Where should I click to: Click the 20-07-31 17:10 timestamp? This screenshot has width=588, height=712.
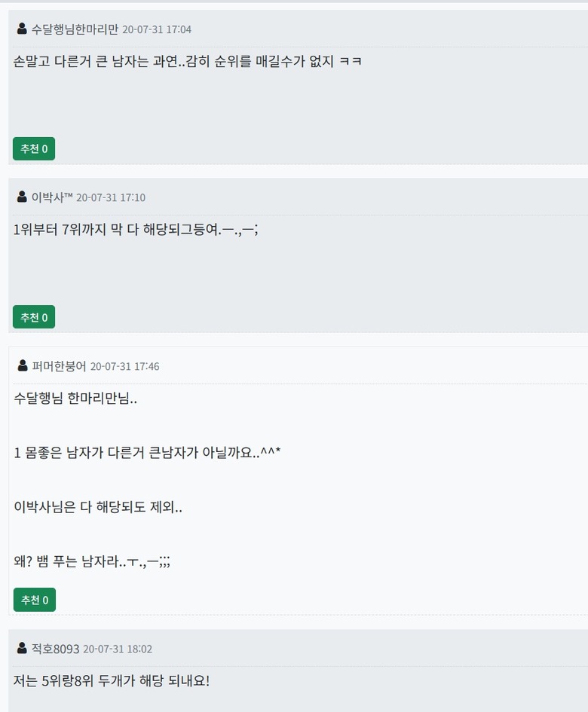click(111, 197)
